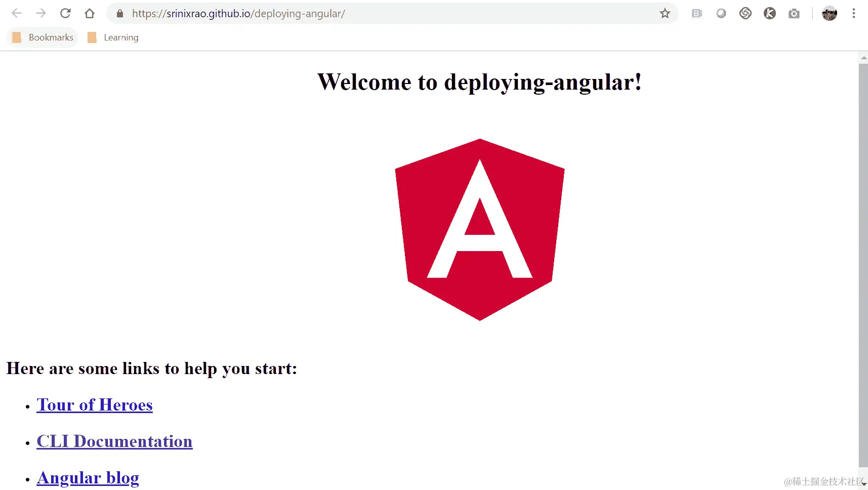The height and width of the screenshot is (490, 868).
Task: Bookmark this page with the star
Action: (665, 14)
